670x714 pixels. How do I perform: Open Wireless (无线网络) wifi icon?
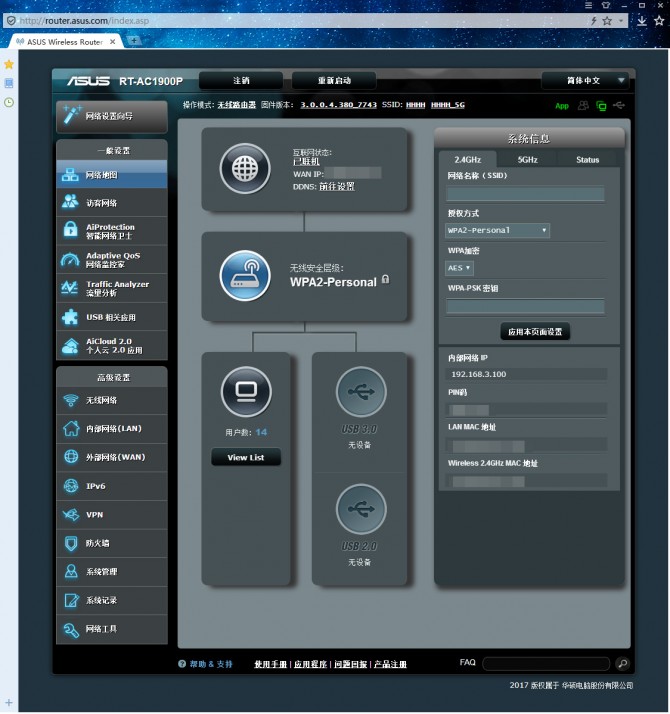point(71,400)
